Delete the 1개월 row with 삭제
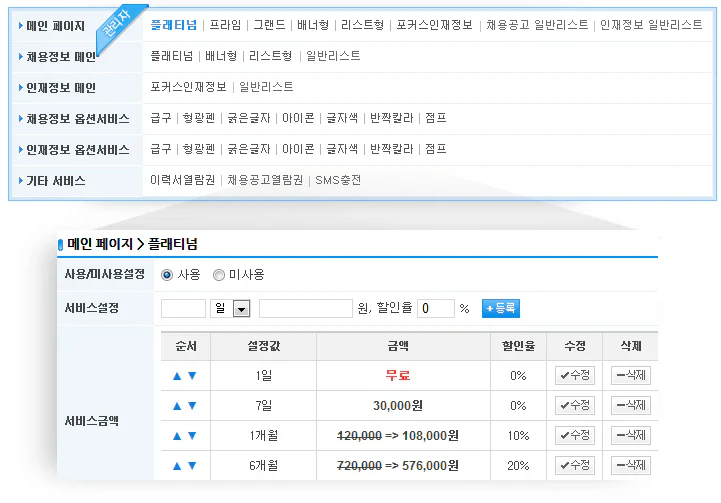Image resolution: width=721 pixels, height=503 pixels. click(x=631, y=435)
